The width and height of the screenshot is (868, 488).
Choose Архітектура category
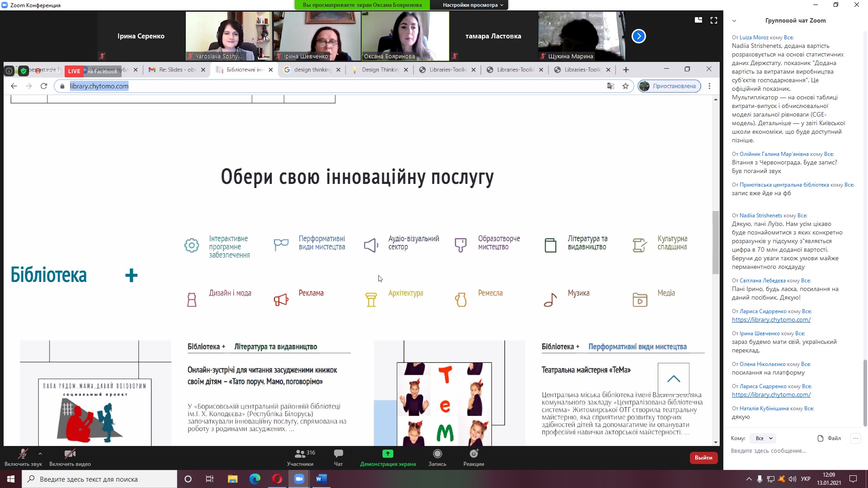[394, 298]
